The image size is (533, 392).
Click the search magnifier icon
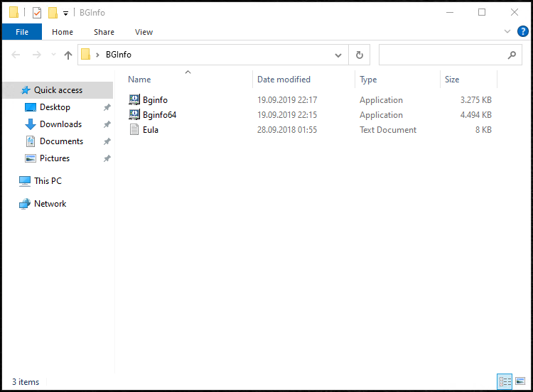pos(512,55)
